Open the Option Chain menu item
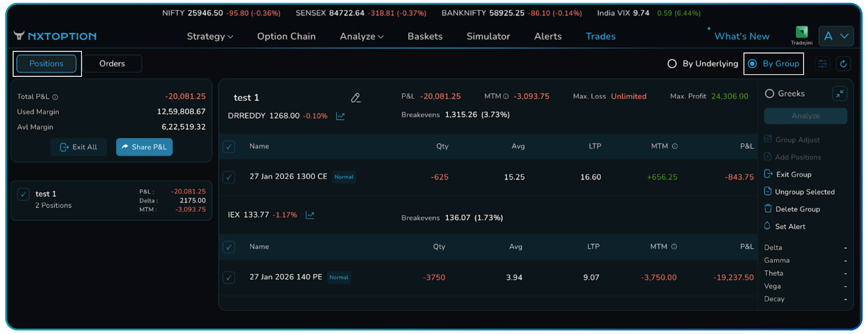 coord(286,36)
